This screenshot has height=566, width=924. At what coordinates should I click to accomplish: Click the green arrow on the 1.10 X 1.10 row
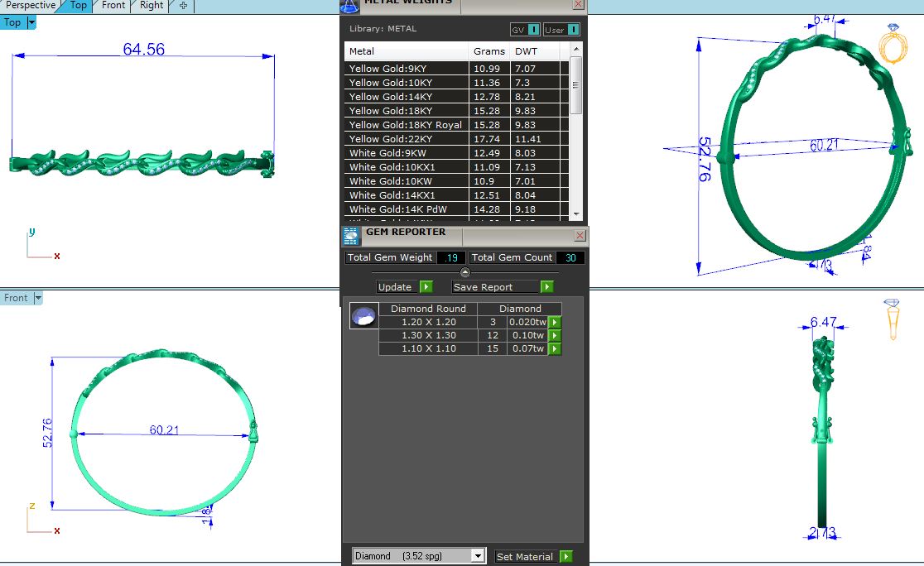click(x=555, y=349)
